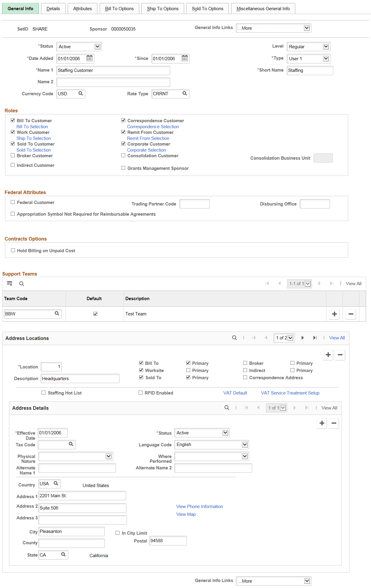Click Support Teams find search icon
This screenshot has height=588, width=371.
click(22, 284)
